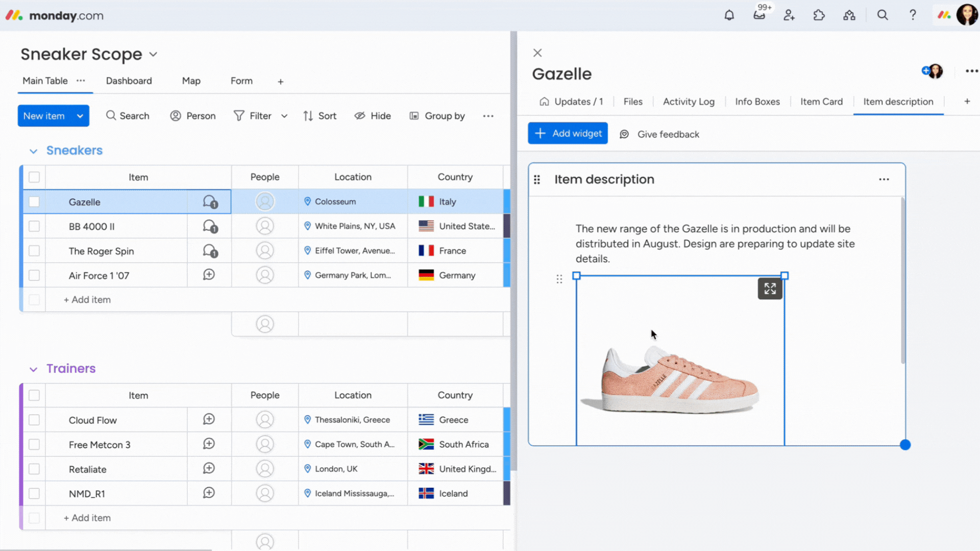Click the block drag handle beside the image
980x551 pixels.
tap(559, 279)
